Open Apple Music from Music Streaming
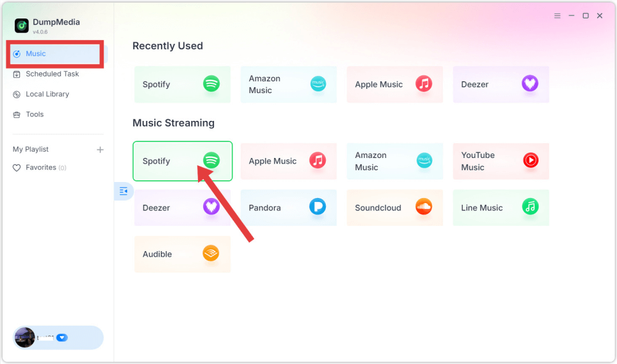Image resolution: width=617 pixels, height=364 pixels. pyautogui.click(x=288, y=161)
